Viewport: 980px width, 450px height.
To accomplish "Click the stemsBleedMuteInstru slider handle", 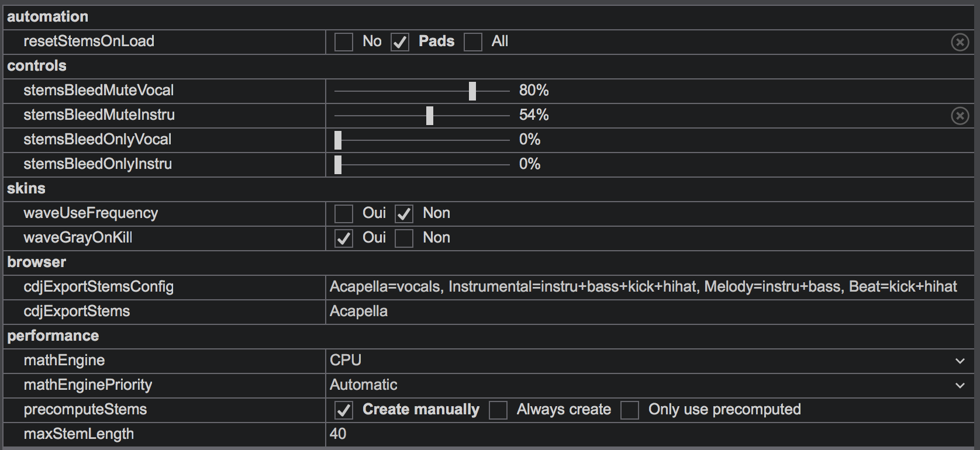I will pyautogui.click(x=430, y=116).
